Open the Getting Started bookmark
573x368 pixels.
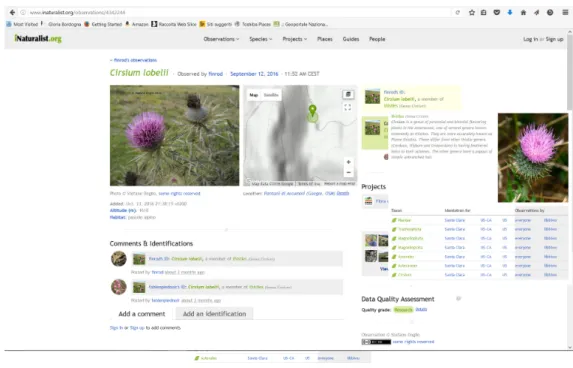pos(103,24)
